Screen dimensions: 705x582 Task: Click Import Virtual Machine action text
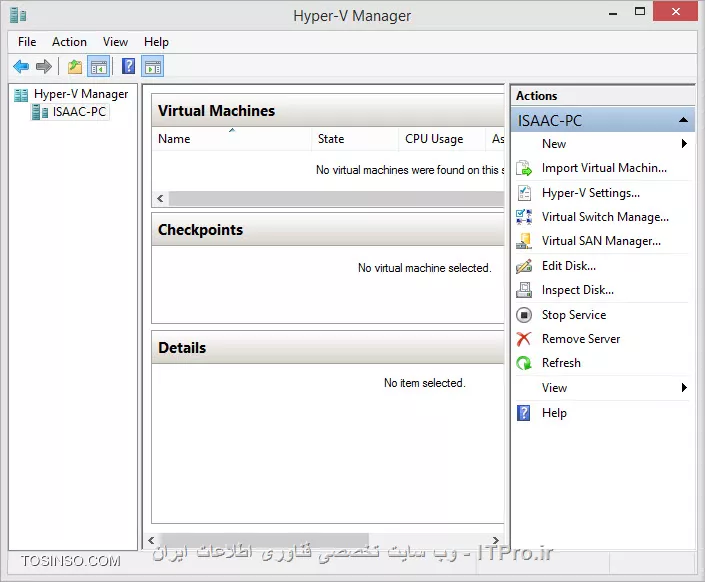click(604, 168)
